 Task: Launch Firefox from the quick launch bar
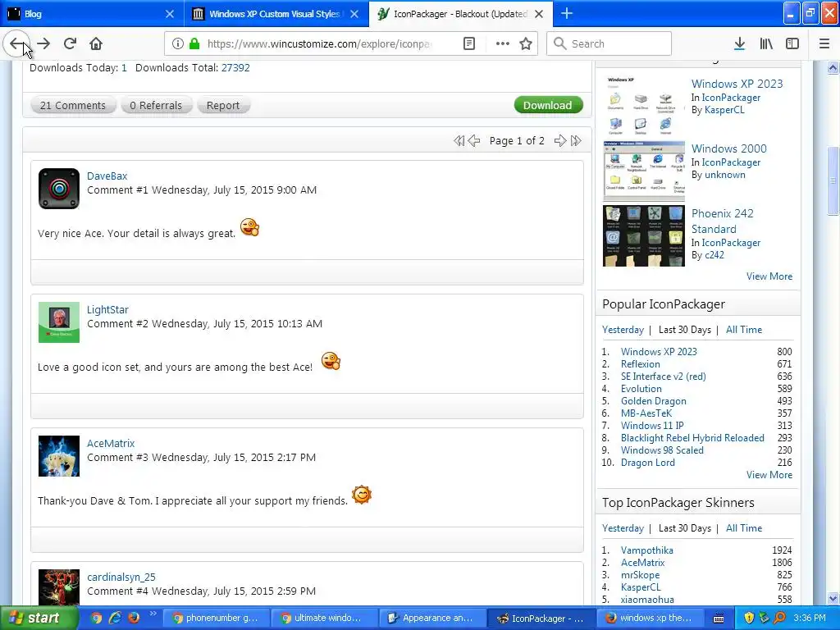click(134, 618)
